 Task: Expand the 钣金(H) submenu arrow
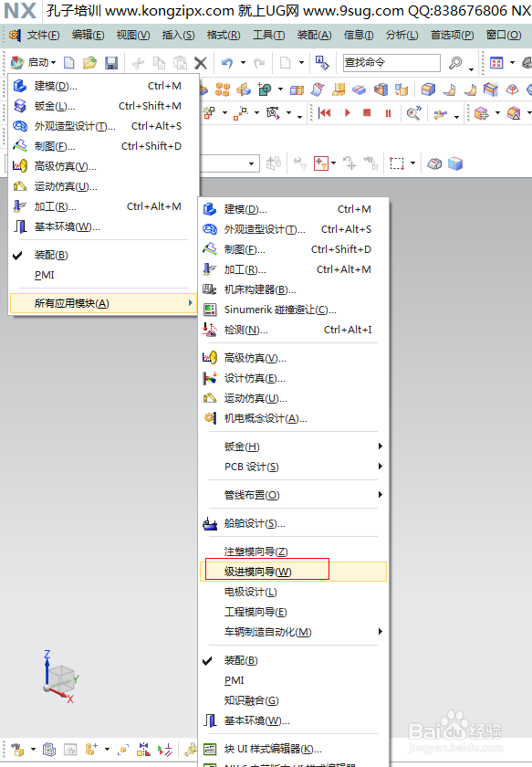point(380,447)
